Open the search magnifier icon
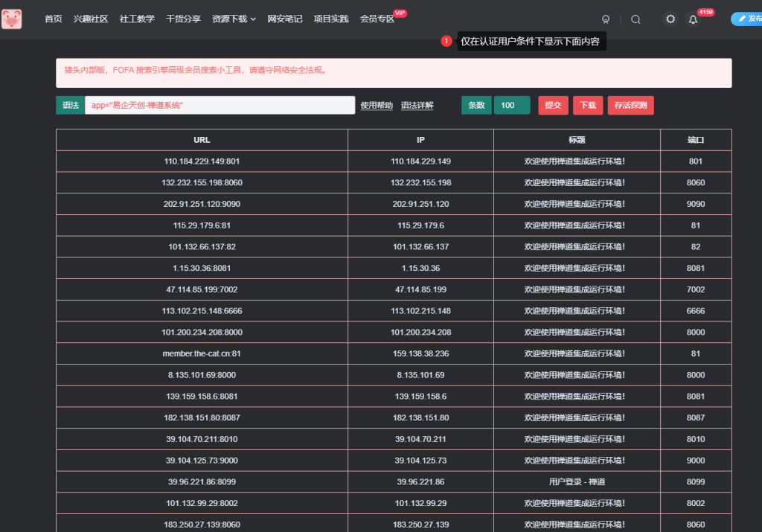This screenshot has height=532, width=762. 635,19
